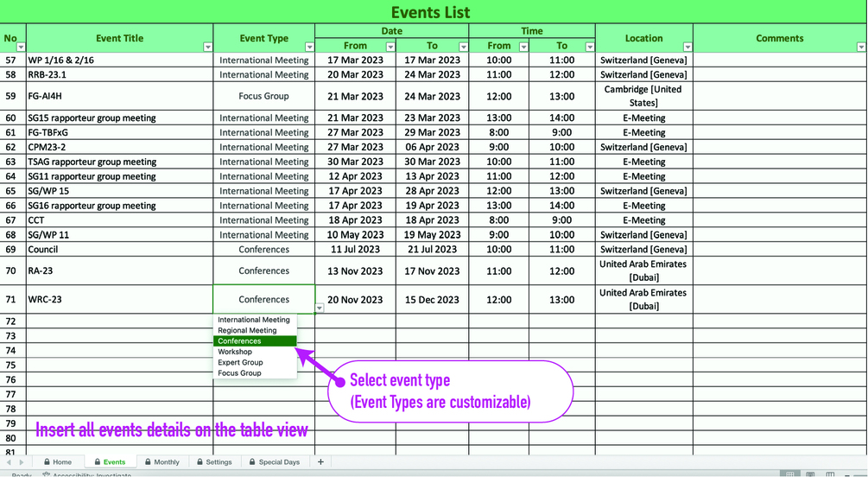This screenshot has width=868, height=477.
Task: Select the Focus Group type cell in row 59
Action: (264, 96)
